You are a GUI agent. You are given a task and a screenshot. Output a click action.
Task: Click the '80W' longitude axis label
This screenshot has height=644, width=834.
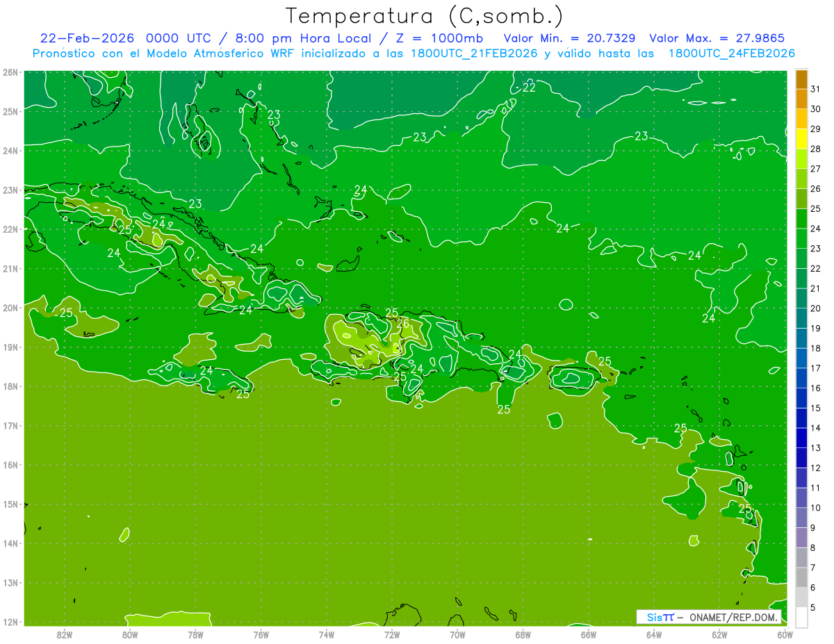tap(130, 634)
